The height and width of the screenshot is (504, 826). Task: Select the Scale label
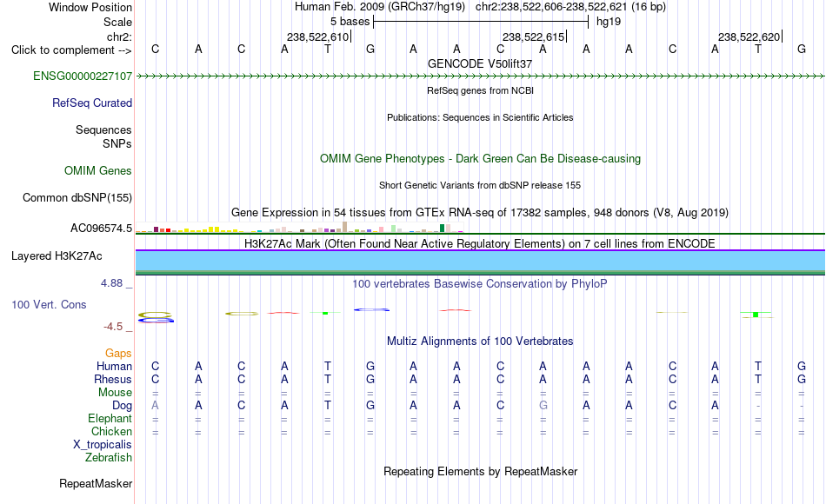point(117,22)
